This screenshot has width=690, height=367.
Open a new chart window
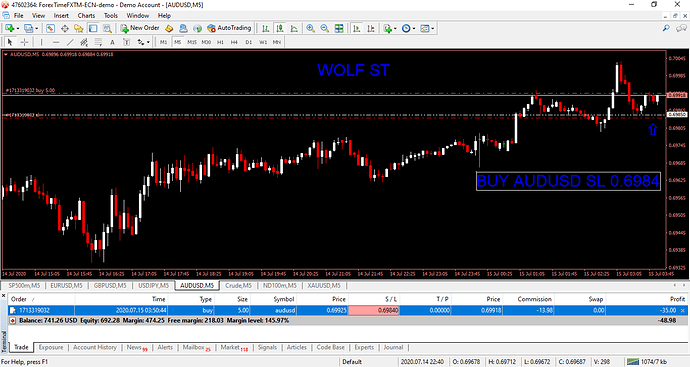coord(9,29)
